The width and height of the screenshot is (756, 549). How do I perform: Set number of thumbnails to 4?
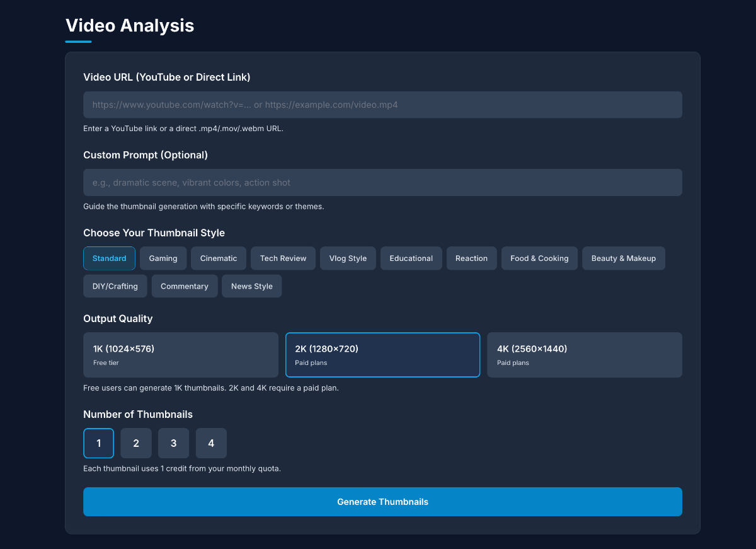click(211, 443)
